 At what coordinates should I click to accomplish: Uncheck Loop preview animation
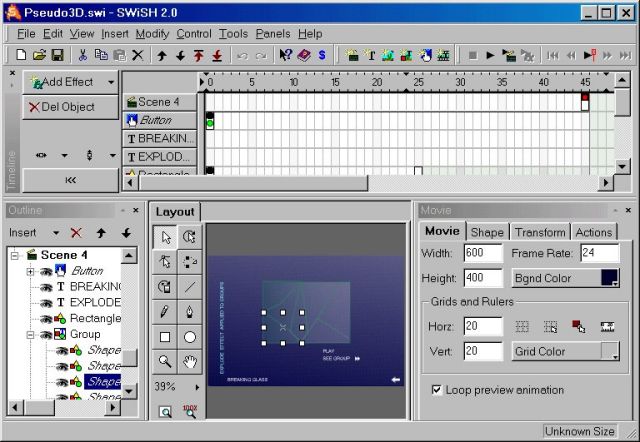pos(437,390)
